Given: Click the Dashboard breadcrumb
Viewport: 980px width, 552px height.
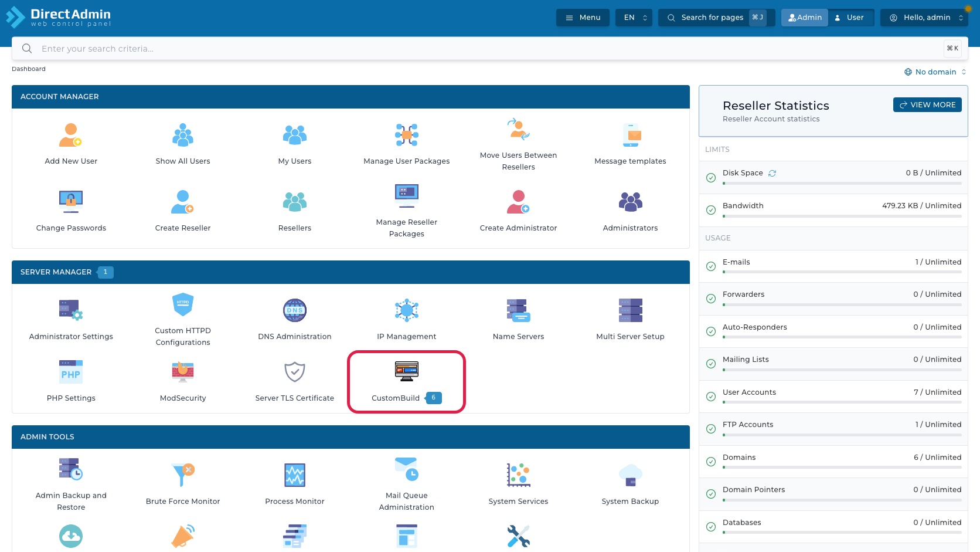Looking at the screenshot, I should (29, 69).
